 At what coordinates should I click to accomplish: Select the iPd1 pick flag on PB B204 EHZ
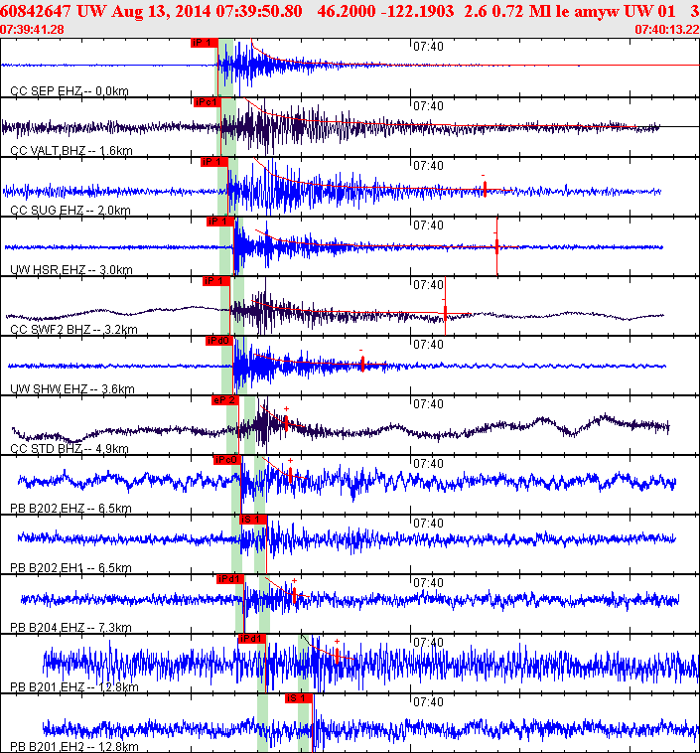point(230,579)
